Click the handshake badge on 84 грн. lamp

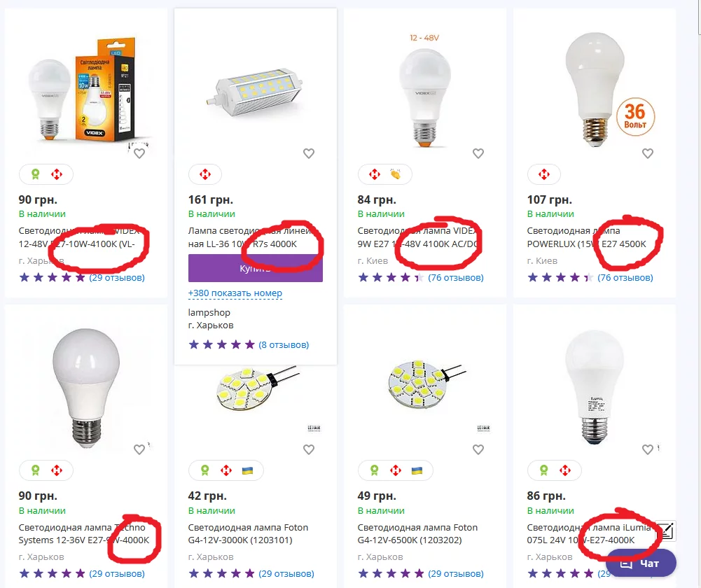click(x=396, y=174)
